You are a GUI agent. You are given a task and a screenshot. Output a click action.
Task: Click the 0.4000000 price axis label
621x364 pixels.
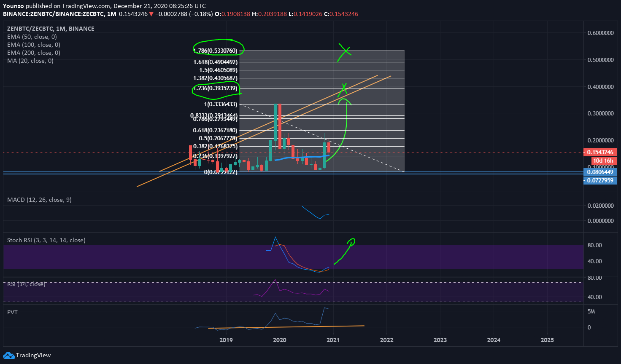point(600,87)
